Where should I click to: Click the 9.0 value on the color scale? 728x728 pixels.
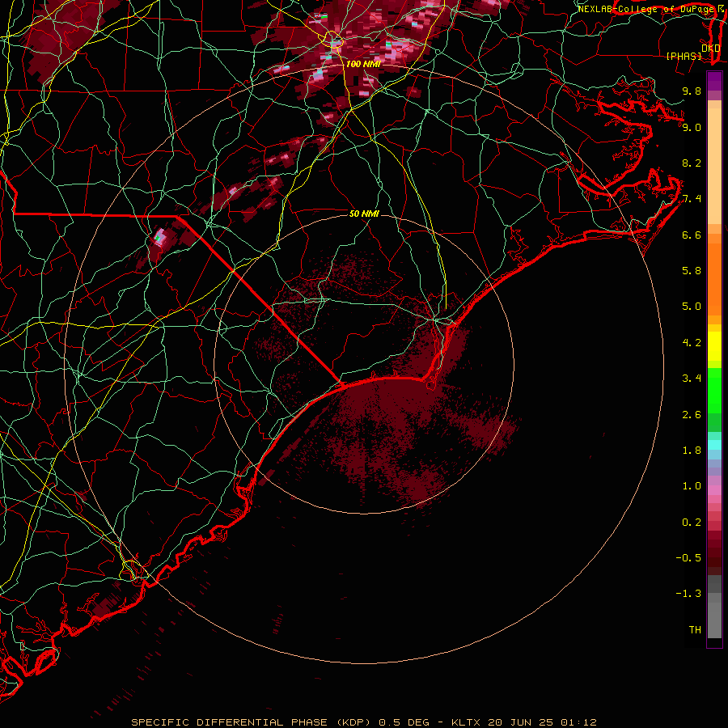tap(692, 127)
